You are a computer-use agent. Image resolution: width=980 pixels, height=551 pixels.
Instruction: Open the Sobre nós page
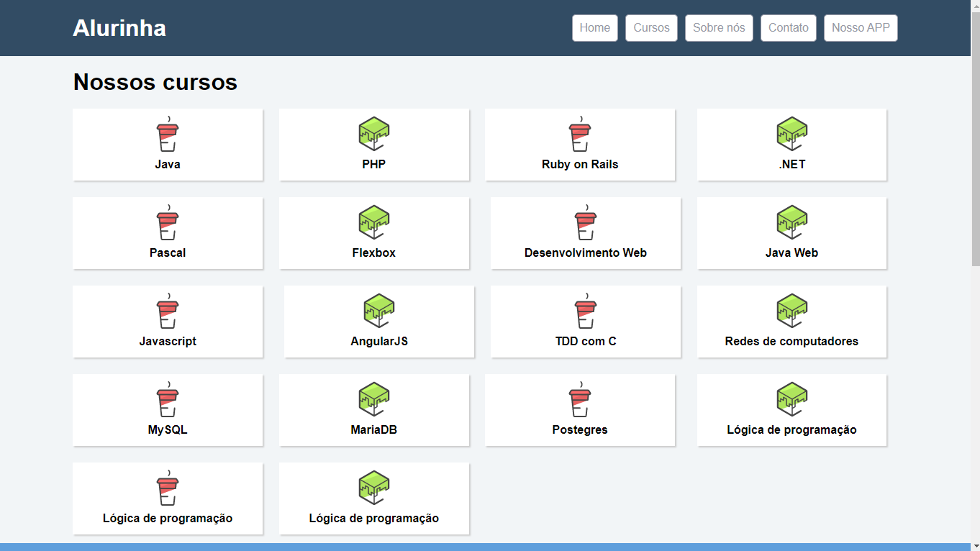719,28
